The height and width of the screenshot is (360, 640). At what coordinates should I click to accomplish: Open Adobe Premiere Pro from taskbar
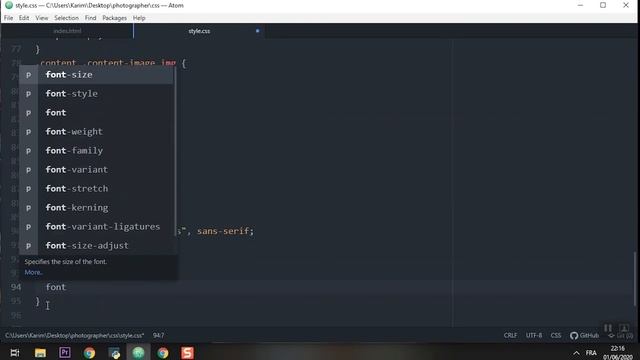point(64,353)
